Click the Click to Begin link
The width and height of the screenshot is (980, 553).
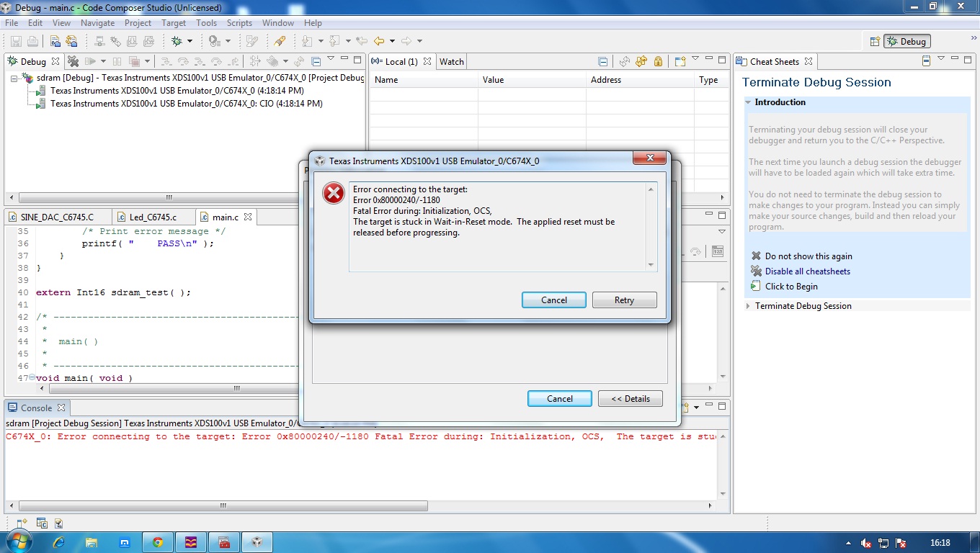(x=791, y=287)
